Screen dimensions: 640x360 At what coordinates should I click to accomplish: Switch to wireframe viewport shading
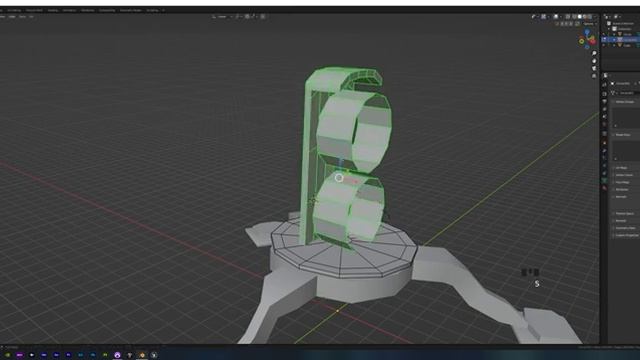click(574, 17)
